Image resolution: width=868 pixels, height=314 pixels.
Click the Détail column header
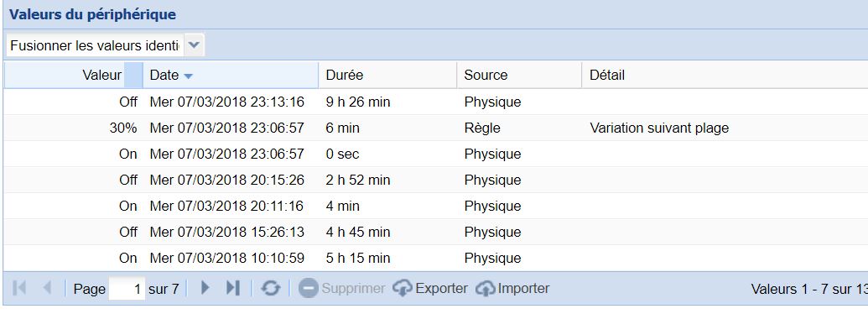point(725,75)
